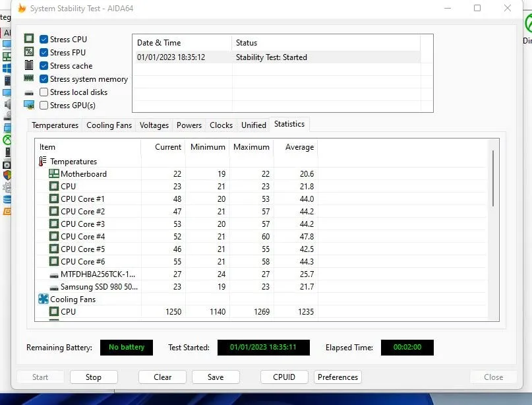
Task: Click the drive icon of MTFDHBA256TCK row
Action: 54,275
